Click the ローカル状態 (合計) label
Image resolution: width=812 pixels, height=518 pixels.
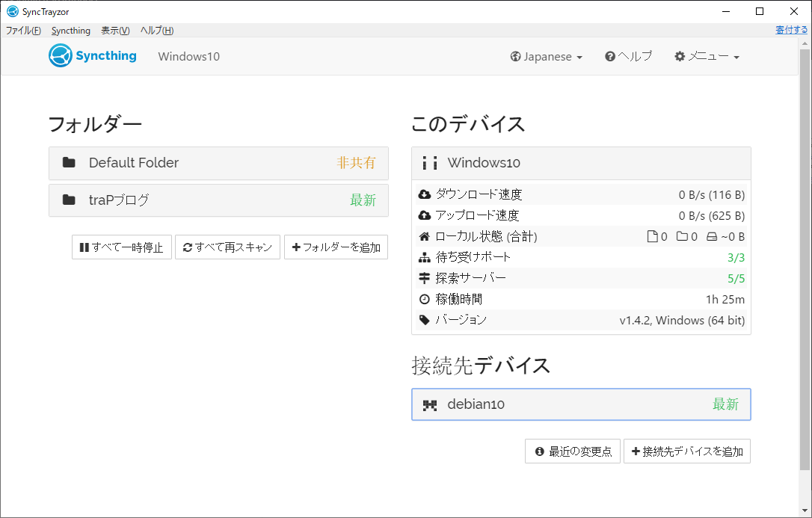486,236
